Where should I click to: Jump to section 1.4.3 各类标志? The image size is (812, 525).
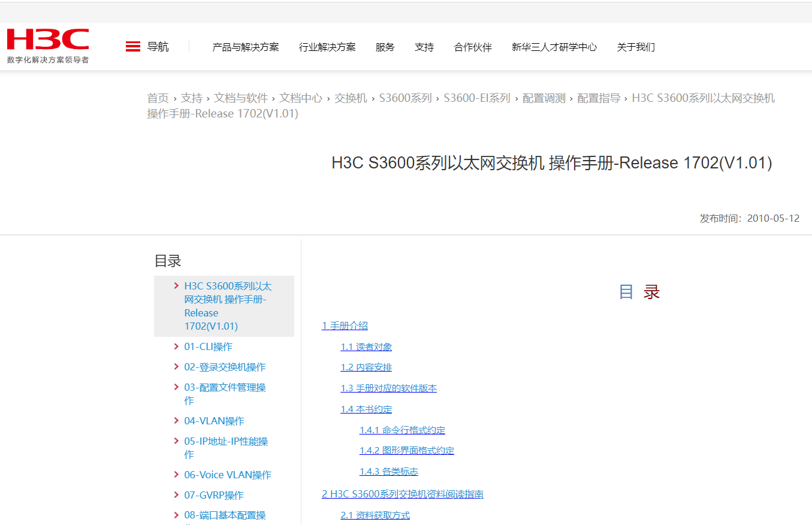[x=389, y=472]
